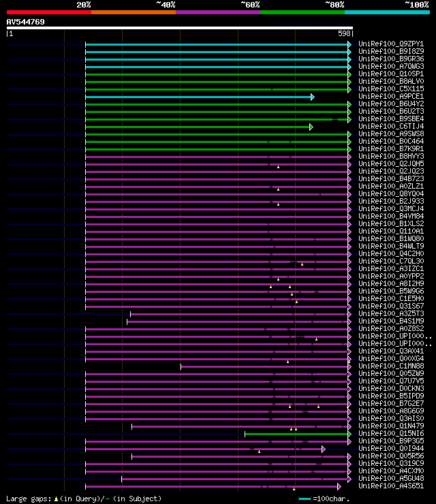Select the UniRef100_B9SBE4 label

click(391, 119)
